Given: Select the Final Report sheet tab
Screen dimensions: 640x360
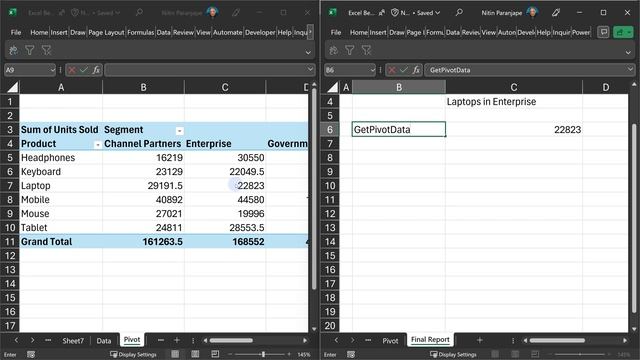Looking at the screenshot, I should (x=430, y=340).
